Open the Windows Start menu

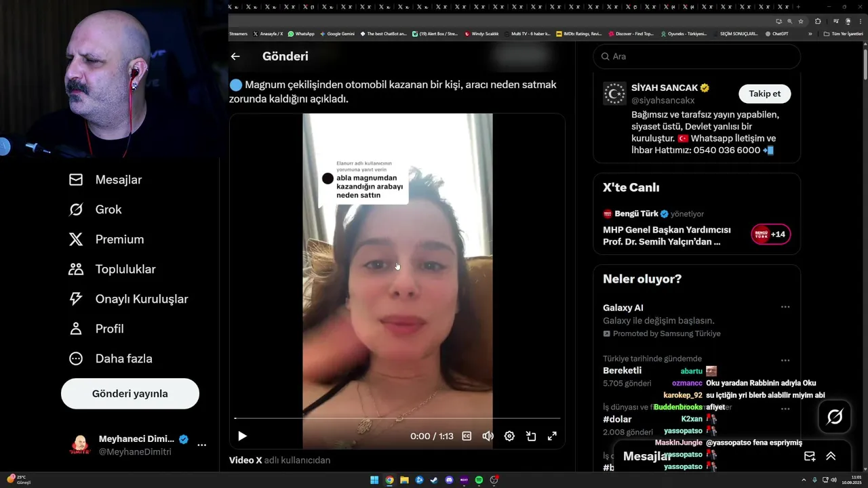click(374, 480)
